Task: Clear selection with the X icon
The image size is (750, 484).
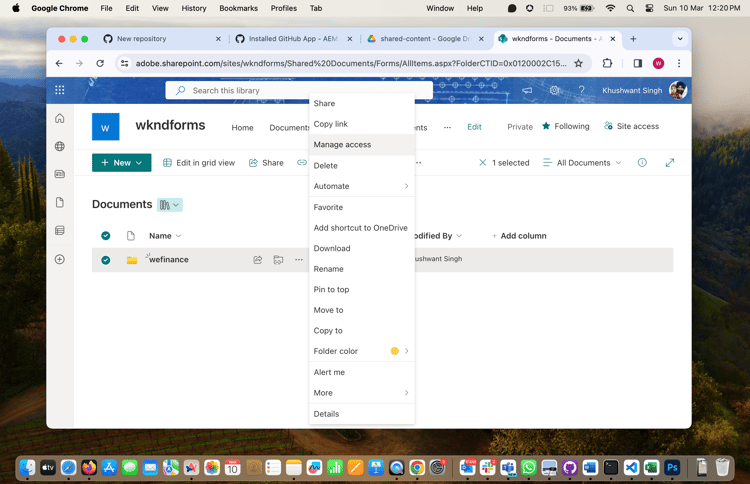Action: [483, 163]
